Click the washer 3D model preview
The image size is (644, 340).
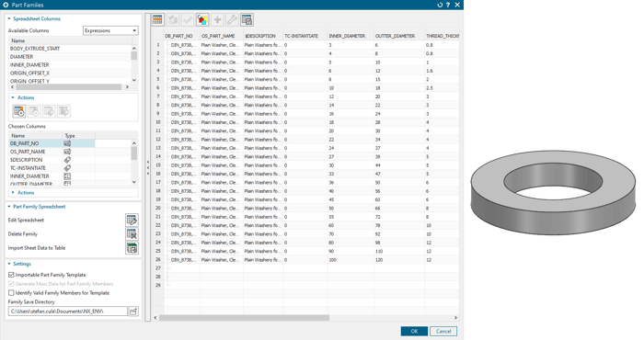pyautogui.click(x=553, y=192)
